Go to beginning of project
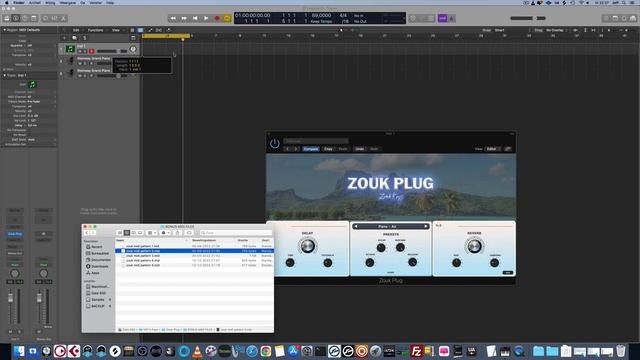Screen dimensions: 640x360 click(x=195, y=18)
